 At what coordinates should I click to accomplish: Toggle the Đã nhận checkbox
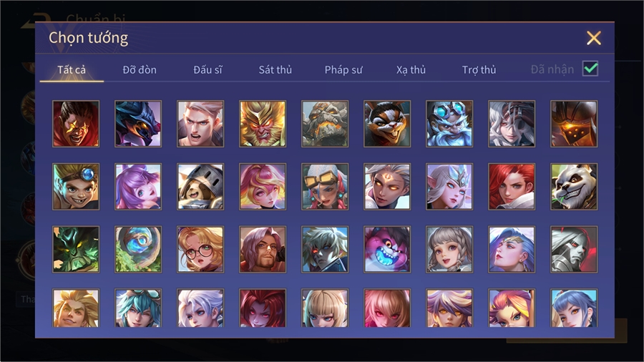click(x=590, y=69)
